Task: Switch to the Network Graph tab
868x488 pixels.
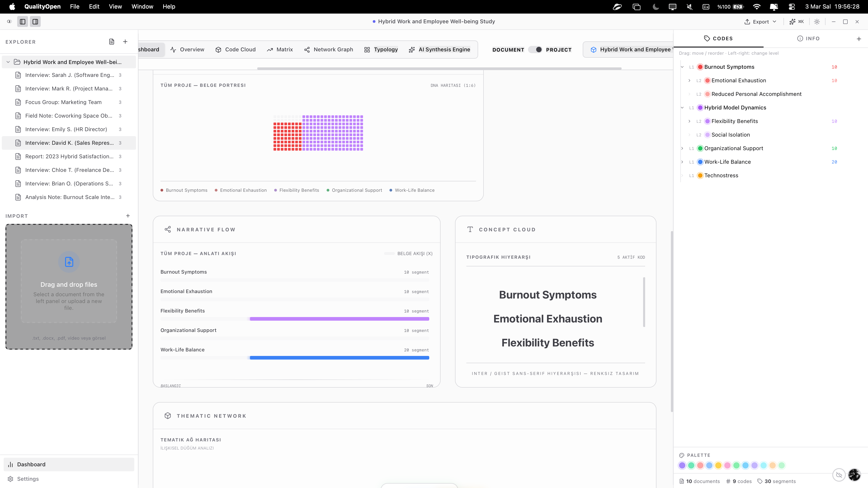Action: (x=328, y=50)
